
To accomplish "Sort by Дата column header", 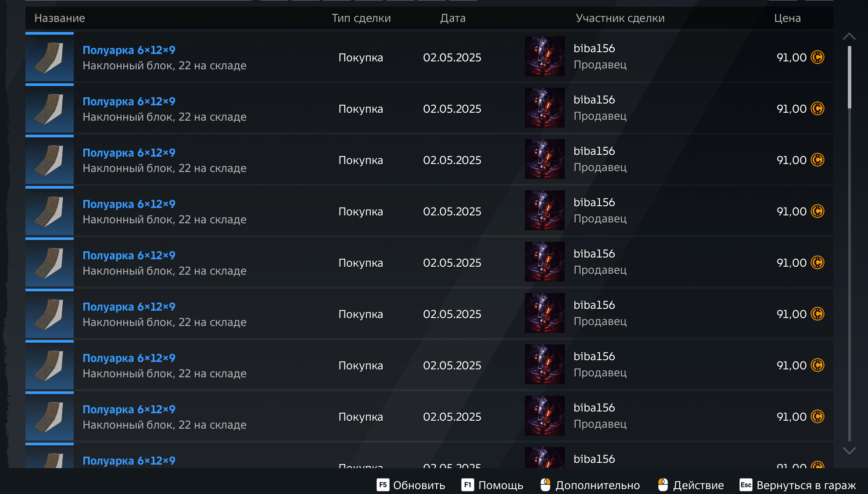I will tap(453, 18).
